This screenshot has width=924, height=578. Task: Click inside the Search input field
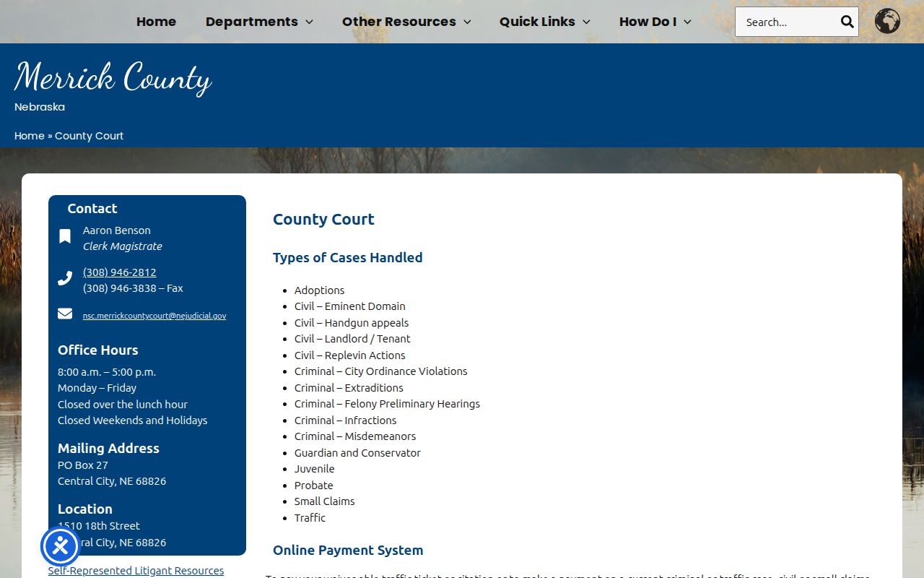(x=788, y=22)
